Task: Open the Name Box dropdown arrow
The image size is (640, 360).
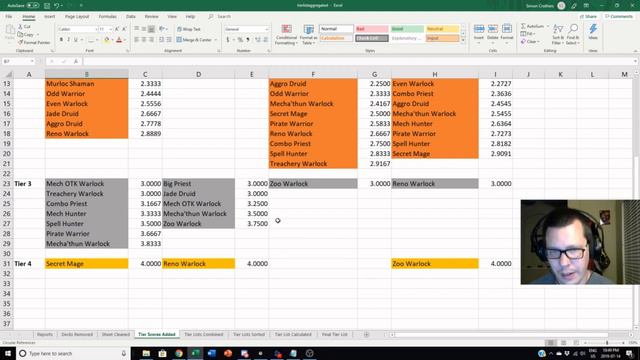Action: (32, 61)
